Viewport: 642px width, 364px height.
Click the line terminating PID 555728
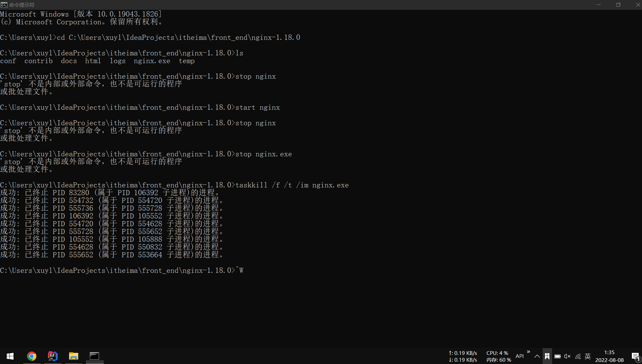[112, 231]
